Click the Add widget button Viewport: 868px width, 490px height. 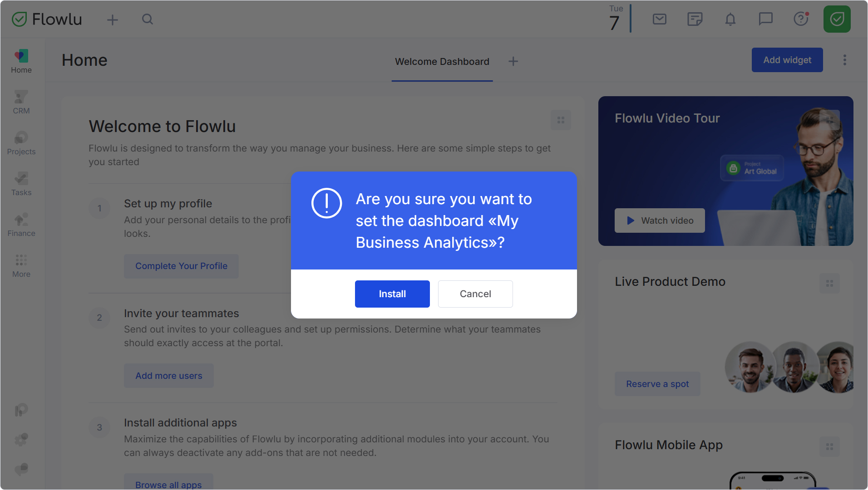tap(787, 60)
